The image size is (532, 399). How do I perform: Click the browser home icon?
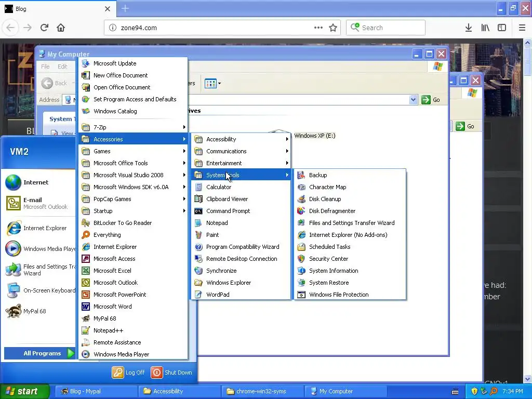click(61, 28)
